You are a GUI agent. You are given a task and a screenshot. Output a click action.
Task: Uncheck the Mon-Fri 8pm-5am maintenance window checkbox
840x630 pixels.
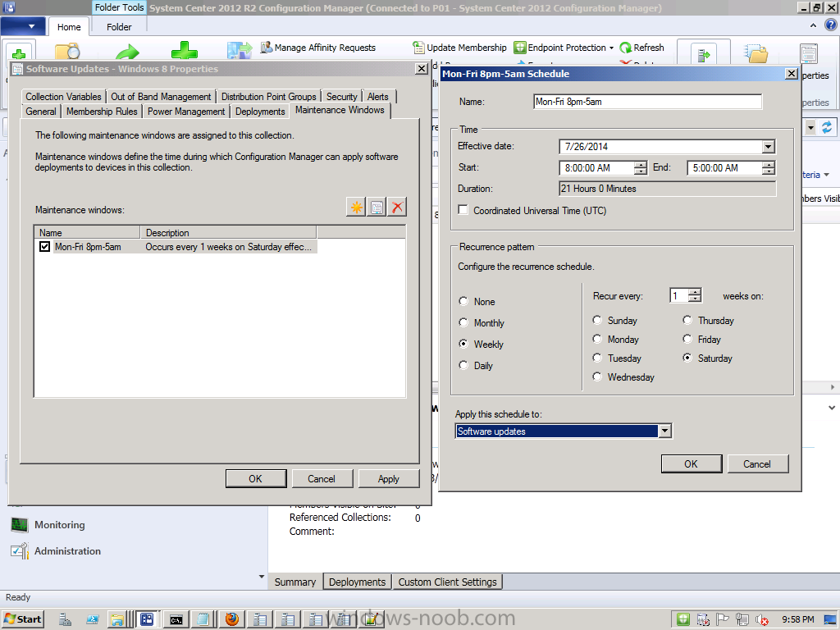pos(44,246)
